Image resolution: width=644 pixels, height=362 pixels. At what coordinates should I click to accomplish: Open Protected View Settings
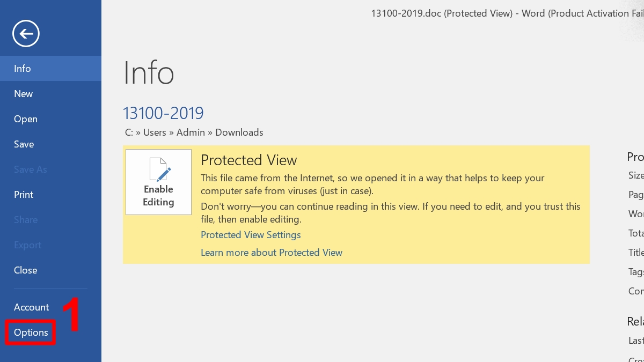click(251, 235)
